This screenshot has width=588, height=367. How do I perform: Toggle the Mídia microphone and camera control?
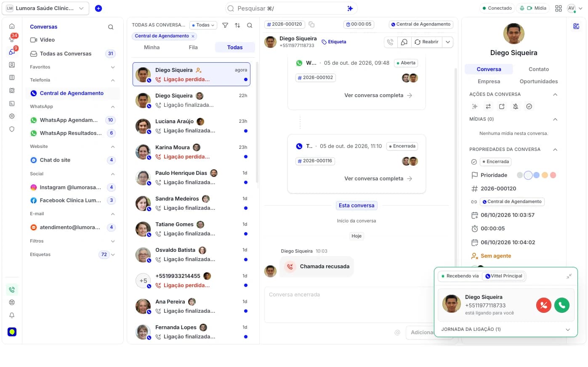(x=533, y=8)
